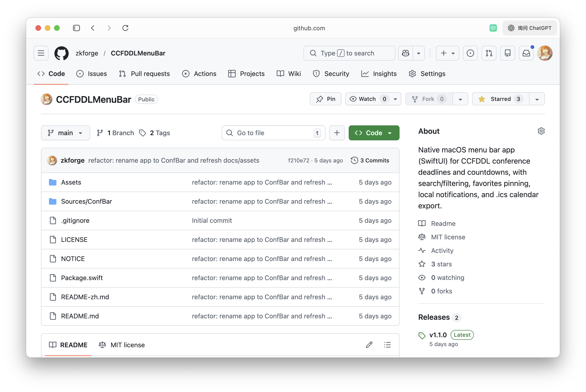Open your issues via header circle icon
586x392 pixels.
470,53
